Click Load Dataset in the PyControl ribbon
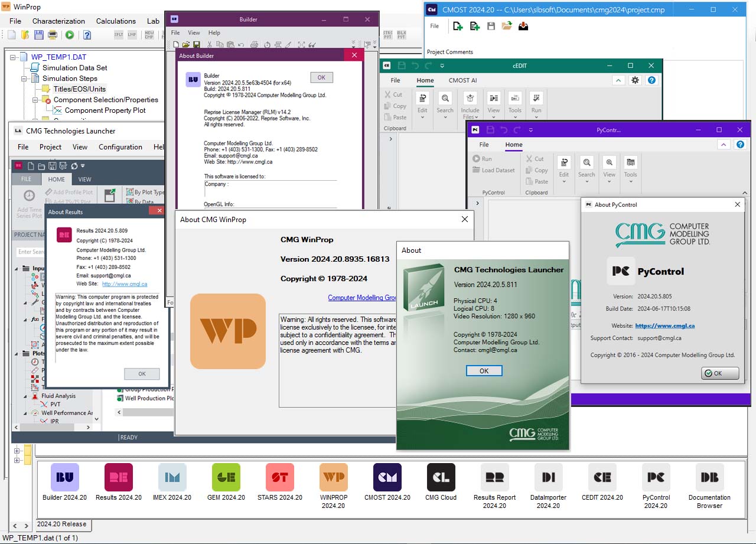The image size is (756, 544). pyautogui.click(x=494, y=170)
